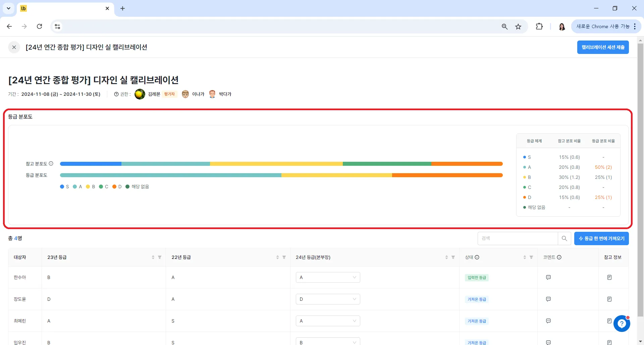Viewport: 644px width, 345px height.
Task: Click the search magnifier icon beside 검색
Action: coord(564,238)
